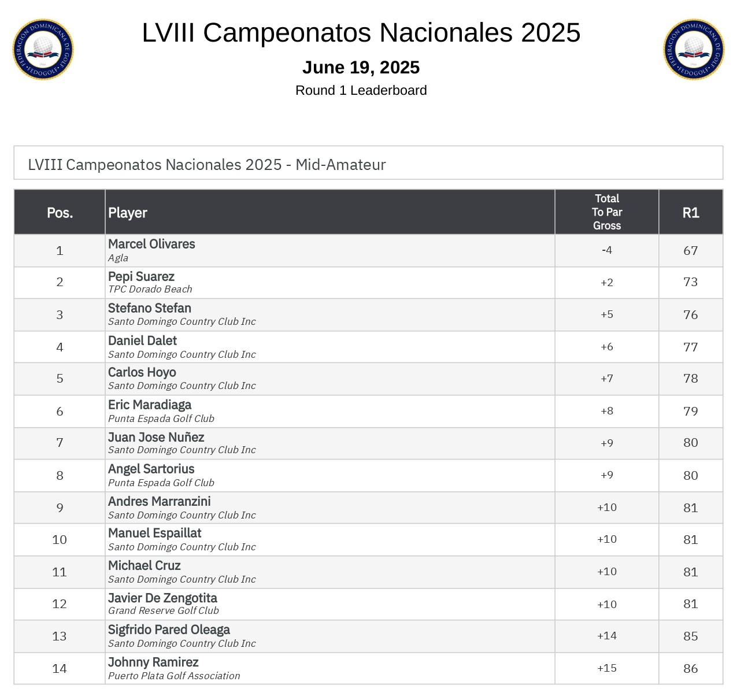Screen dimensions: 737x700
Task: Open Javier De Zengotita entry
Action: tap(162, 598)
